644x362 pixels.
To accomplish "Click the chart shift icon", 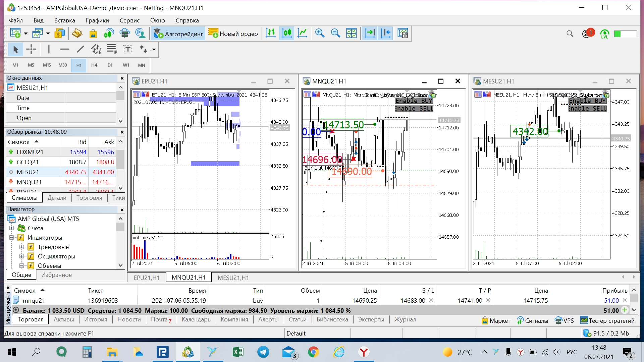I will point(386,33).
